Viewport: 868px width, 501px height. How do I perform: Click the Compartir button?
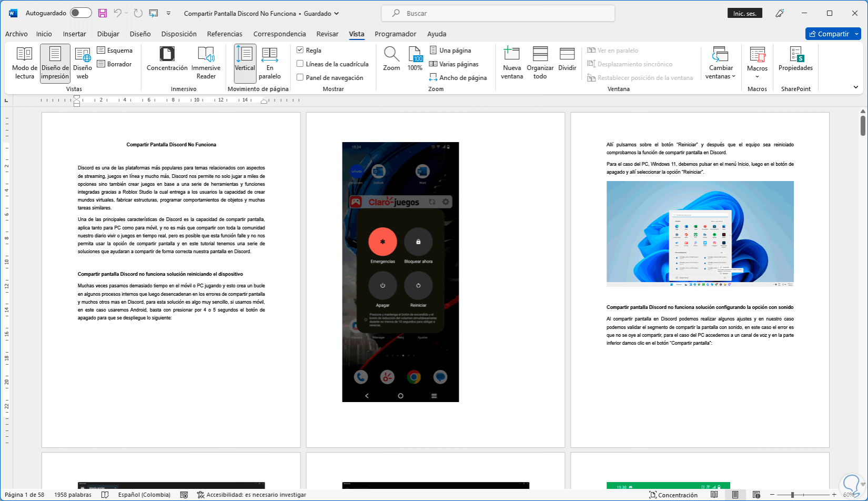click(829, 34)
